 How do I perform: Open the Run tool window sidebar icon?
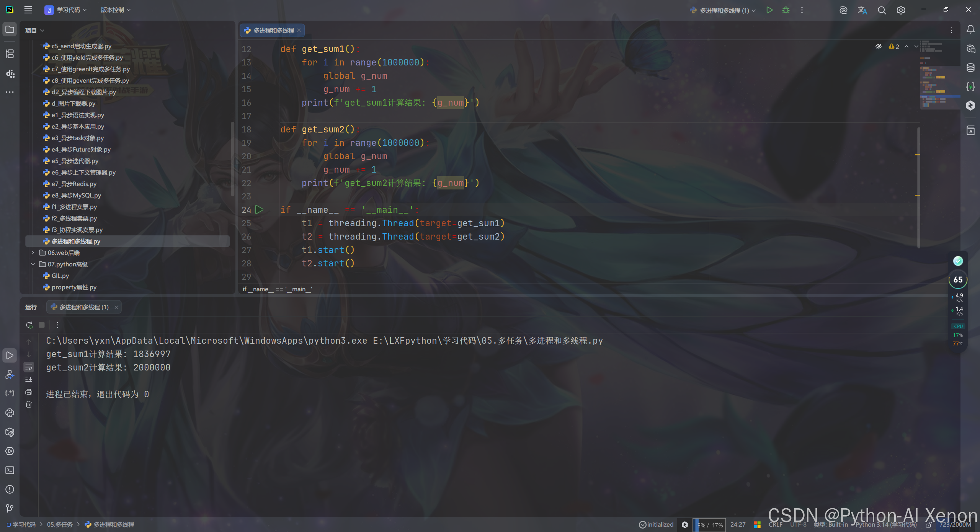10,356
